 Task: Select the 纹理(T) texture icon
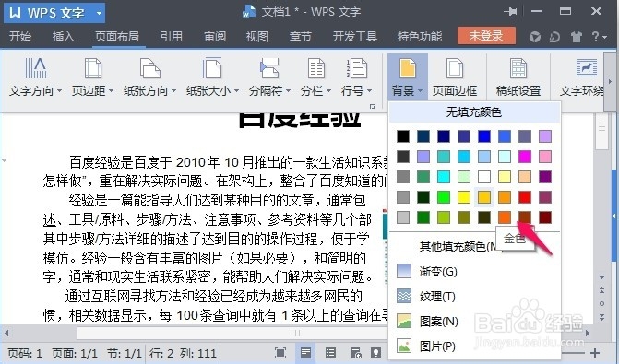pos(404,296)
